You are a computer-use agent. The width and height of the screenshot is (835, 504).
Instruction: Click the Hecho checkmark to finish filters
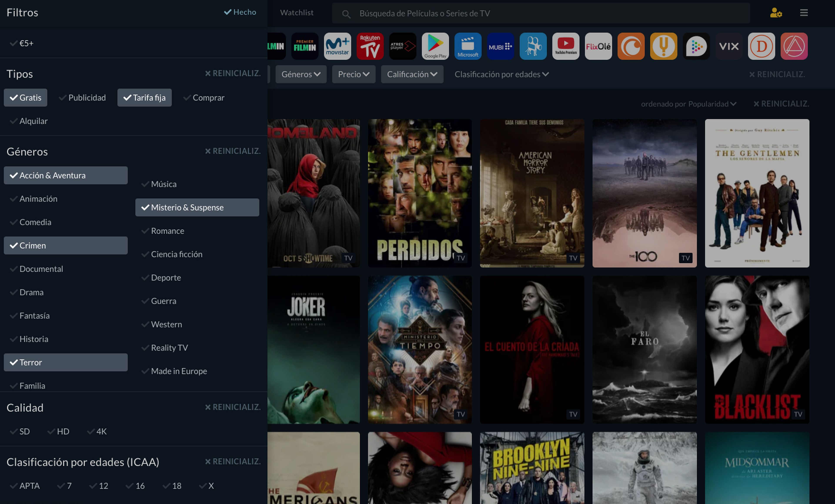(240, 12)
